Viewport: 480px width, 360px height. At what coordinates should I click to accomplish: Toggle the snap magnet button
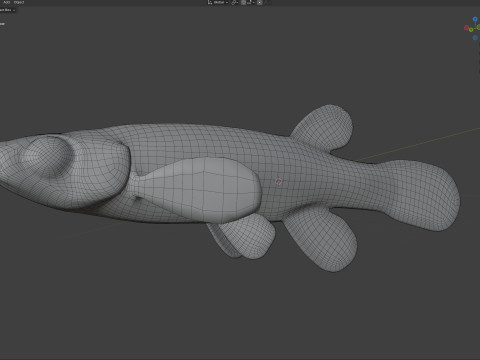point(244,2)
